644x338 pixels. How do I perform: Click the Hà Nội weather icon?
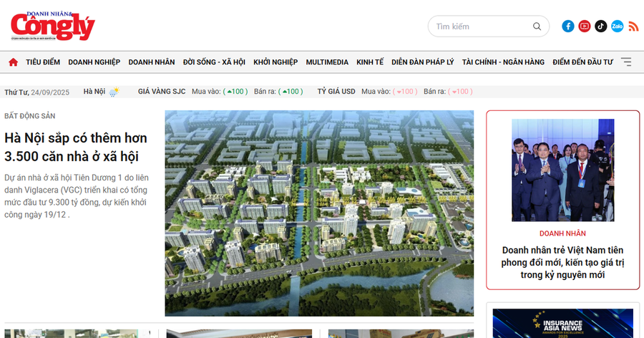pyautogui.click(x=114, y=92)
